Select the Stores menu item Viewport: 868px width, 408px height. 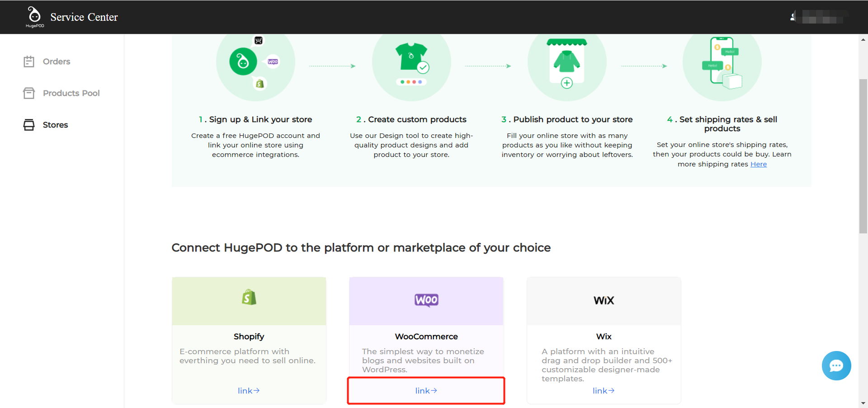(55, 125)
